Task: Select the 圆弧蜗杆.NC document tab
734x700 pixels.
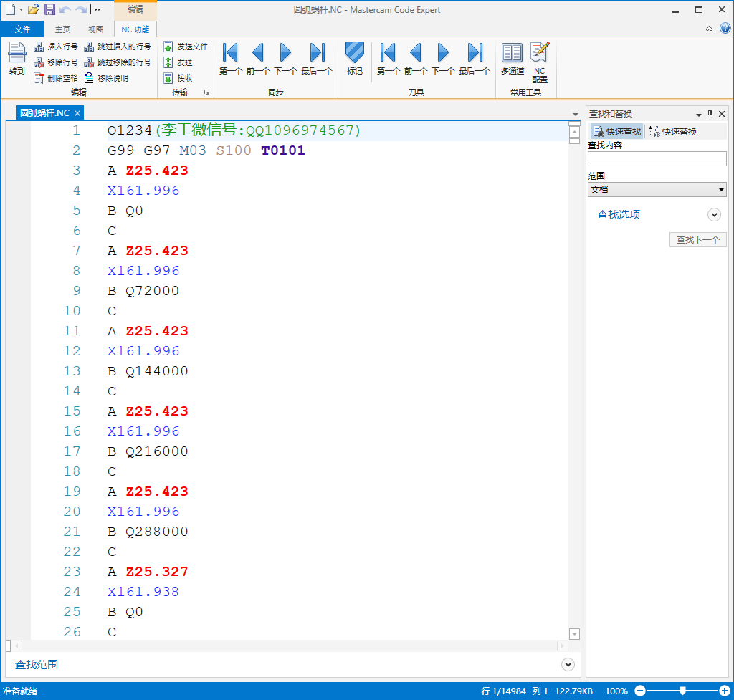Action: [45, 112]
